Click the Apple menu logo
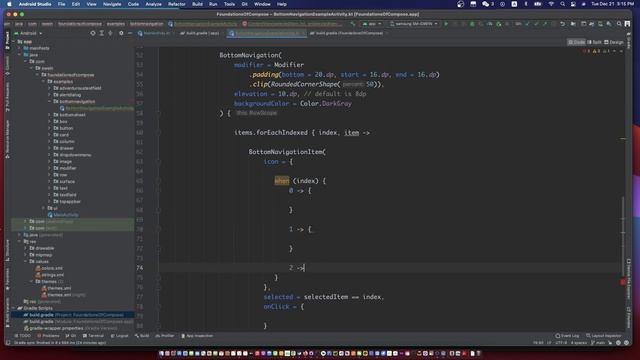This screenshot has width=640, height=360. (x=9, y=4)
